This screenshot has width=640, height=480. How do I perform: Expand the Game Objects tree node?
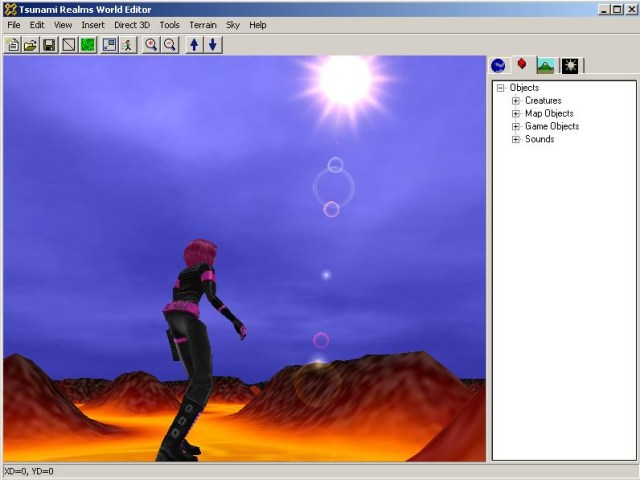[516, 126]
